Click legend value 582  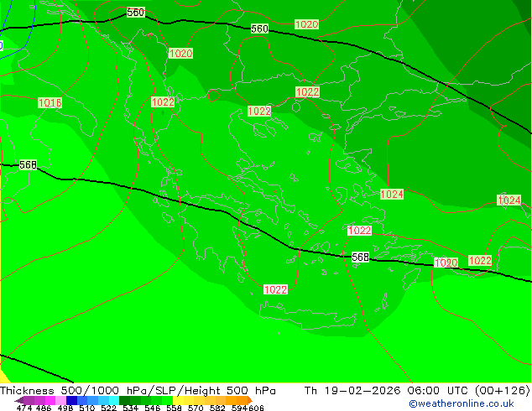point(217,408)
